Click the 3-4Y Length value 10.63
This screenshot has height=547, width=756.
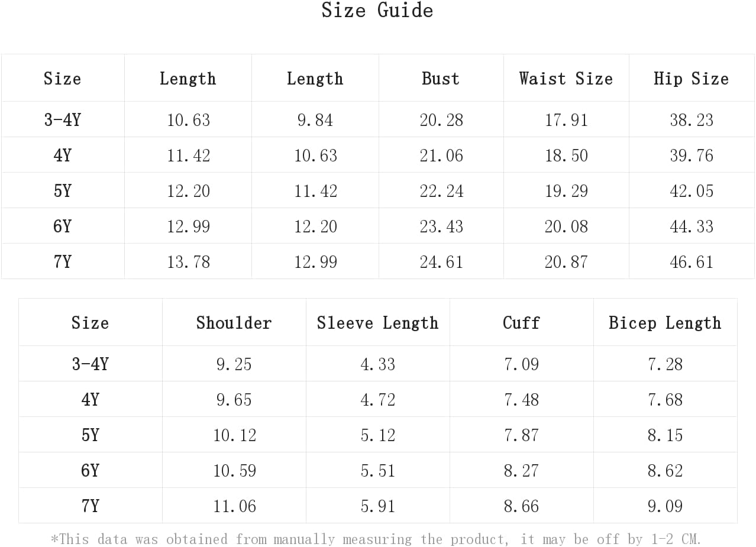pyautogui.click(x=188, y=120)
